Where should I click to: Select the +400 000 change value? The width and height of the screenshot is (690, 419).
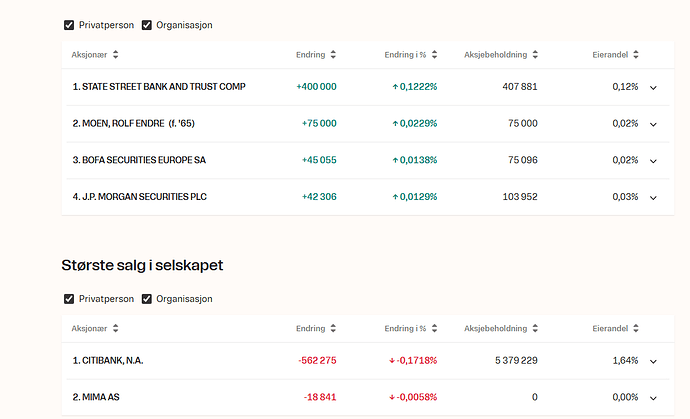(x=316, y=87)
